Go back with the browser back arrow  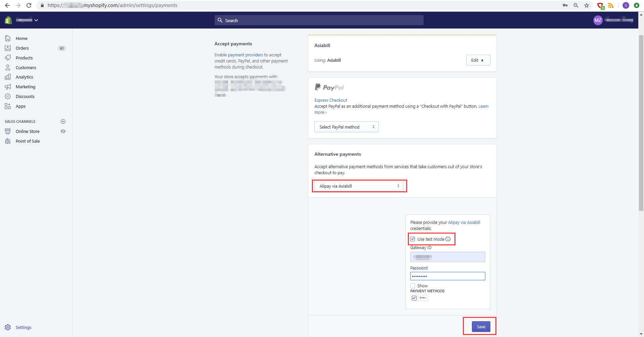tap(7, 5)
